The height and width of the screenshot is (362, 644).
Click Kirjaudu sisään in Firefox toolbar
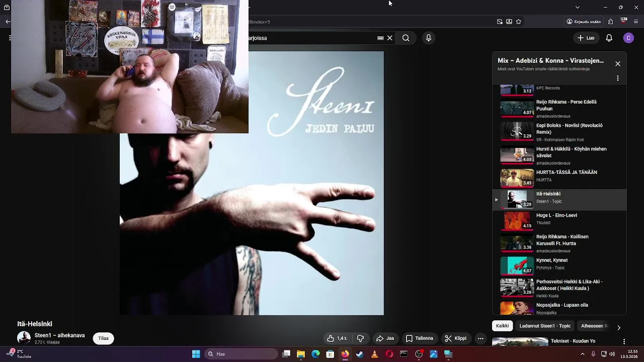click(584, 22)
